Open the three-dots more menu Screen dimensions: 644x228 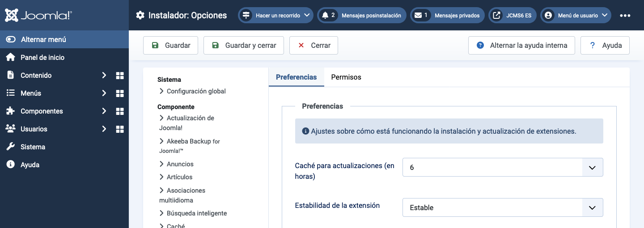(x=625, y=15)
